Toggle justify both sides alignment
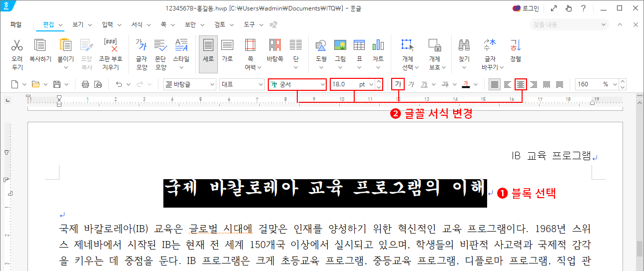 click(x=495, y=84)
